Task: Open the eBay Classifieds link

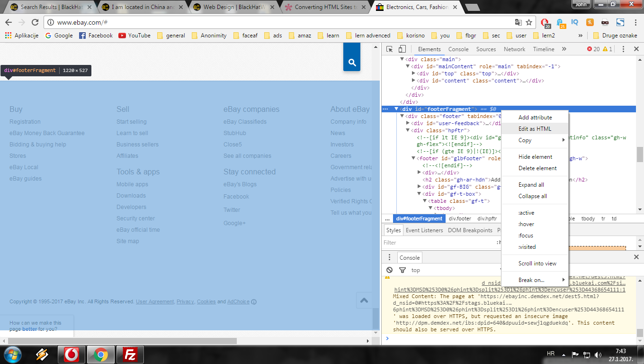Action: pos(245,122)
